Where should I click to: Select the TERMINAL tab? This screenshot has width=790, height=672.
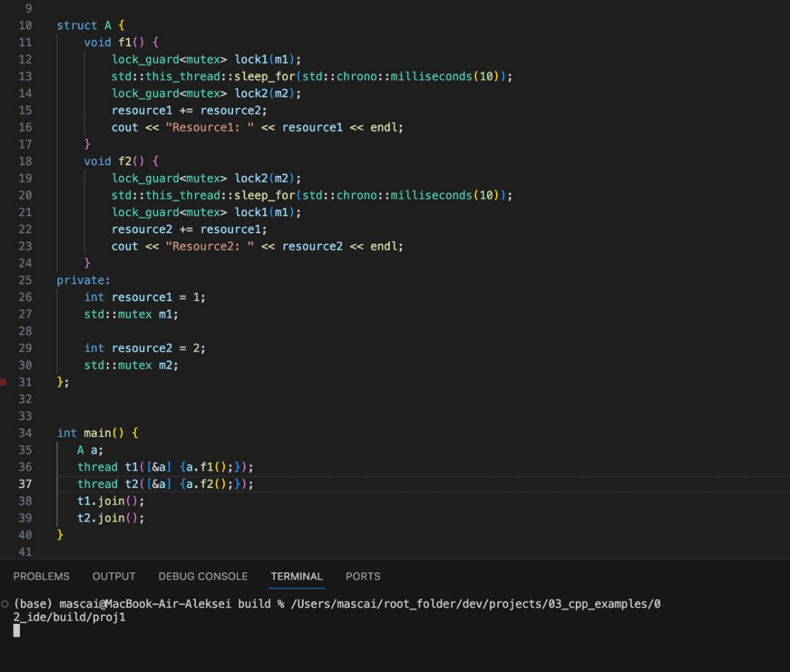point(296,576)
